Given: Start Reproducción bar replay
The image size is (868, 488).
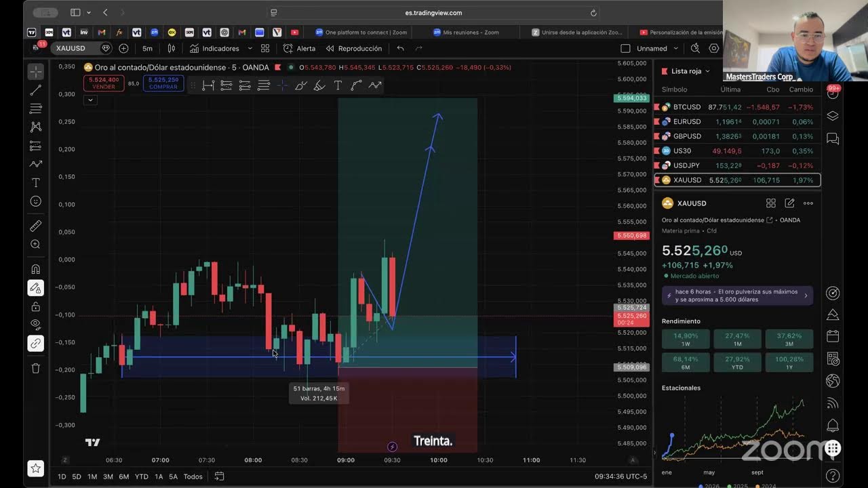Looking at the screenshot, I should click(353, 48).
